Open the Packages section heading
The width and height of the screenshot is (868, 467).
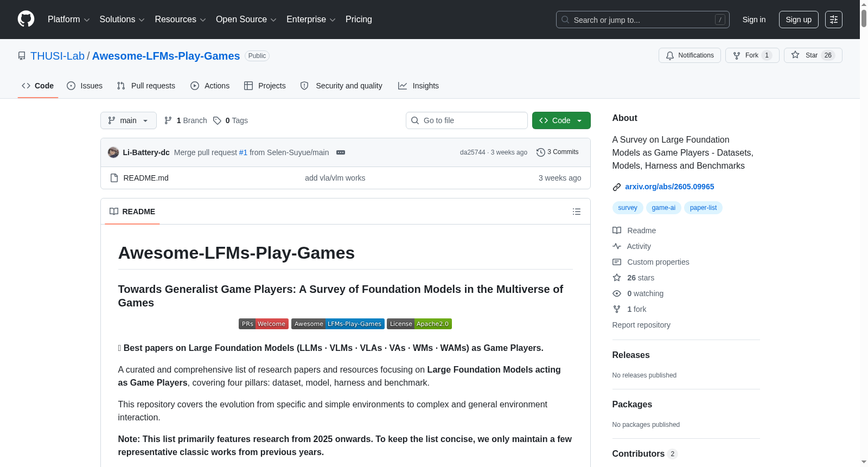[632, 404]
